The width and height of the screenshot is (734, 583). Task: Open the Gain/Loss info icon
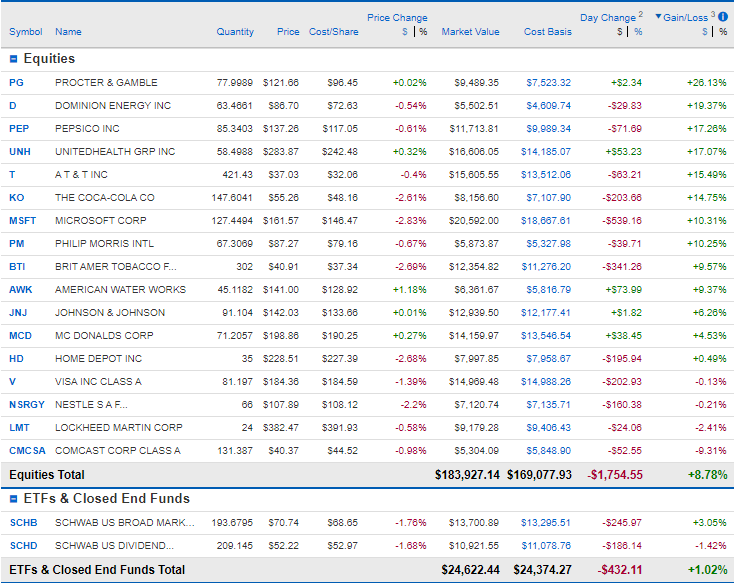tap(723, 17)
